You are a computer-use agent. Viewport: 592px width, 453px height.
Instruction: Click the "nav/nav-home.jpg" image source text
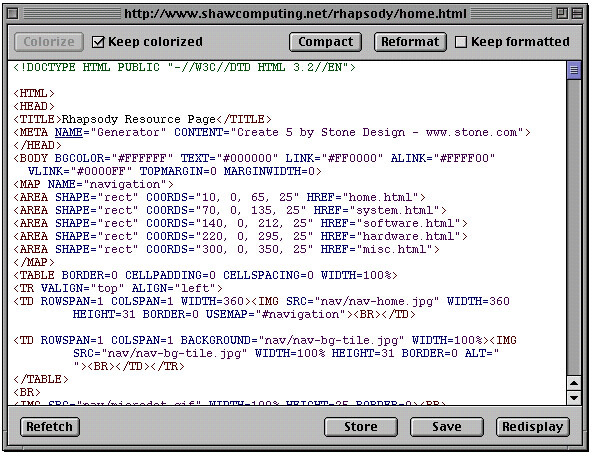pos(377,301)
